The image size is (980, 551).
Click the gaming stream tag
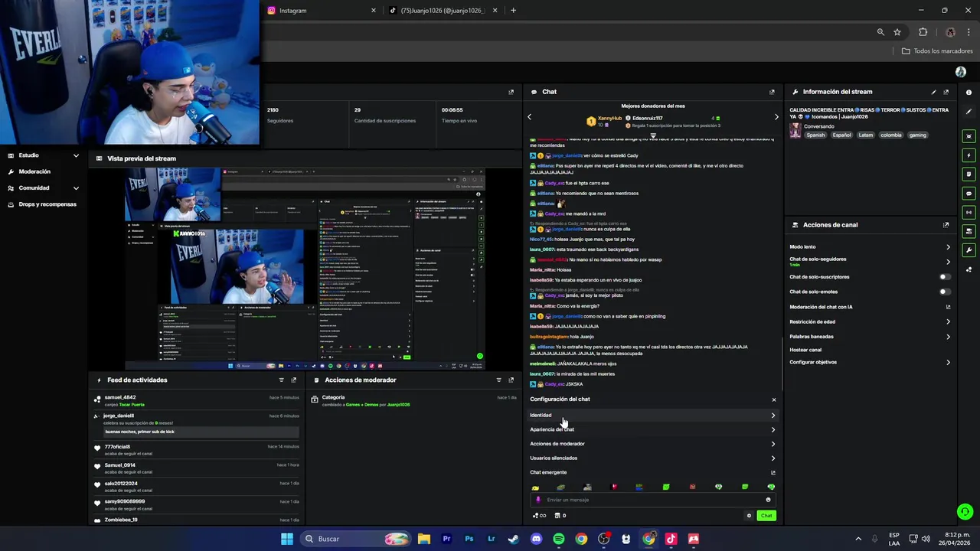point(917,135)
